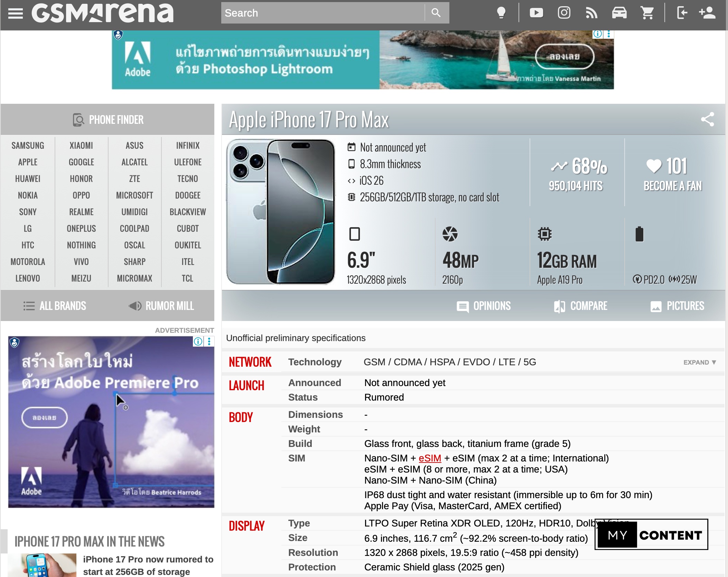The width and height of the screenshot is (728, 577).
Task: Open the hamburger menu icon
Action: pyautogui.click(x=15, y=13)
